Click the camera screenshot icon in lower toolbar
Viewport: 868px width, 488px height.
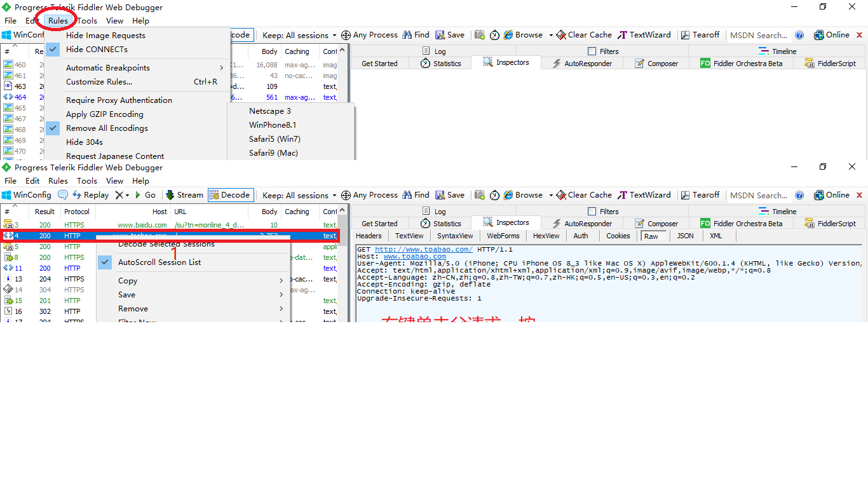tap(480, 195)
